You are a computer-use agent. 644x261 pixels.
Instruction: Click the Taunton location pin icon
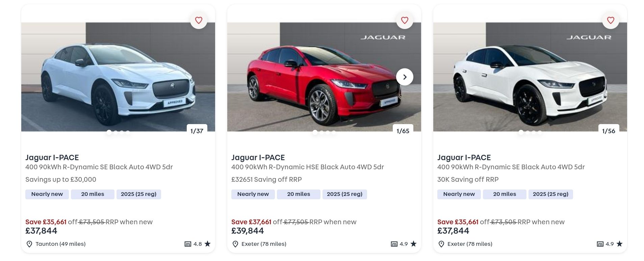[29, 244]
